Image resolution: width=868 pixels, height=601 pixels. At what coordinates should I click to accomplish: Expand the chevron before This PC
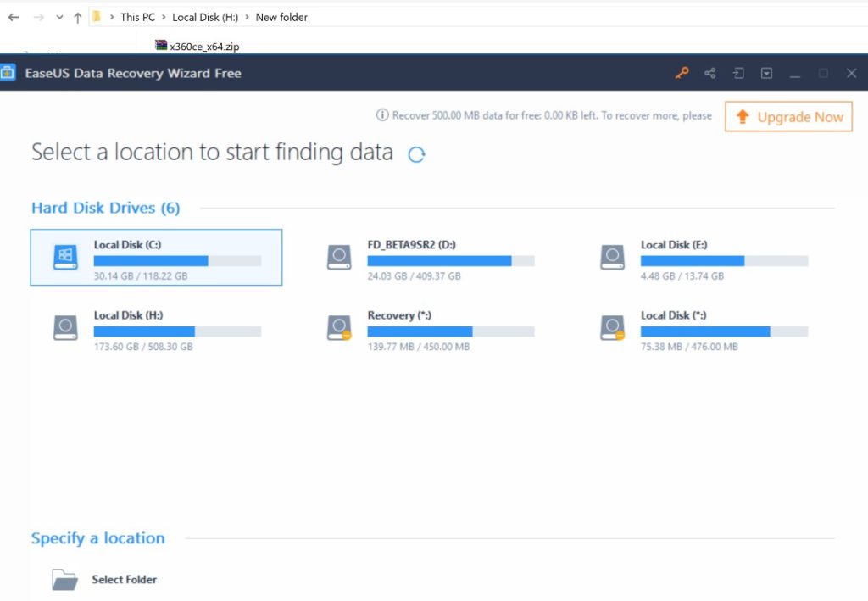click(112, 17)
